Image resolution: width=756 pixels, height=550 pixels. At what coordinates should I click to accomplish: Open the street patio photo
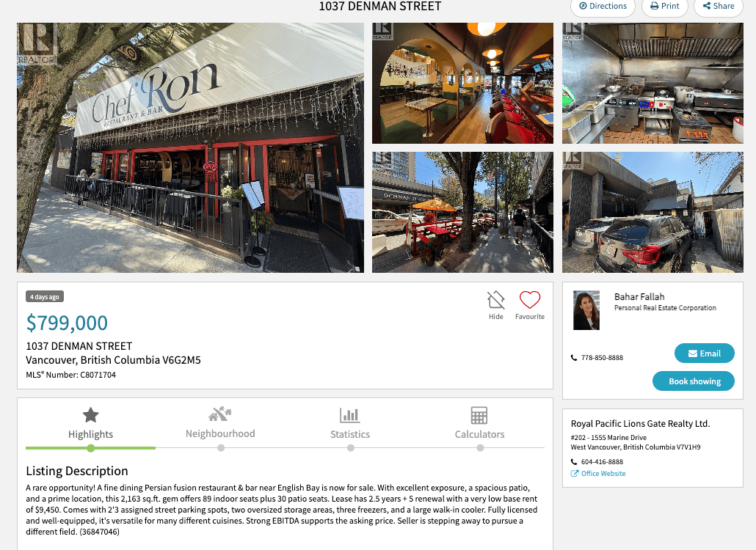tap(462, 213)
